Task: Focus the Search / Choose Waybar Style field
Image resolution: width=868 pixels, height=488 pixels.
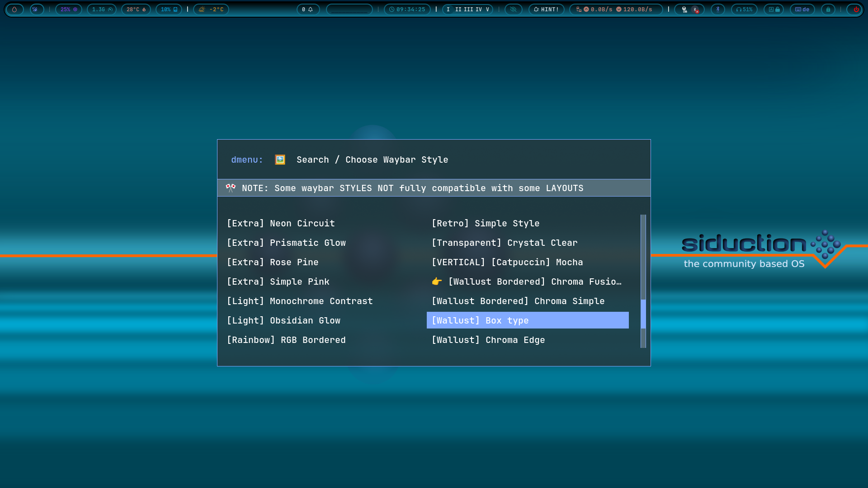Action: point(372,160)
